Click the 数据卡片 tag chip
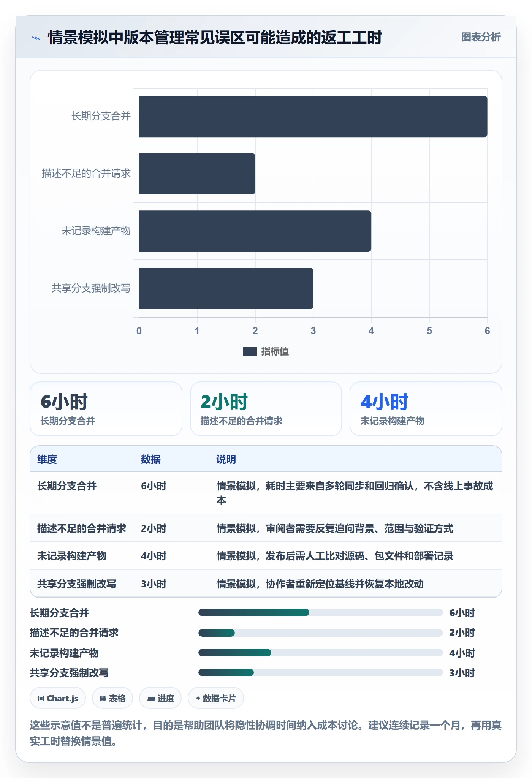 coord(216,698)
